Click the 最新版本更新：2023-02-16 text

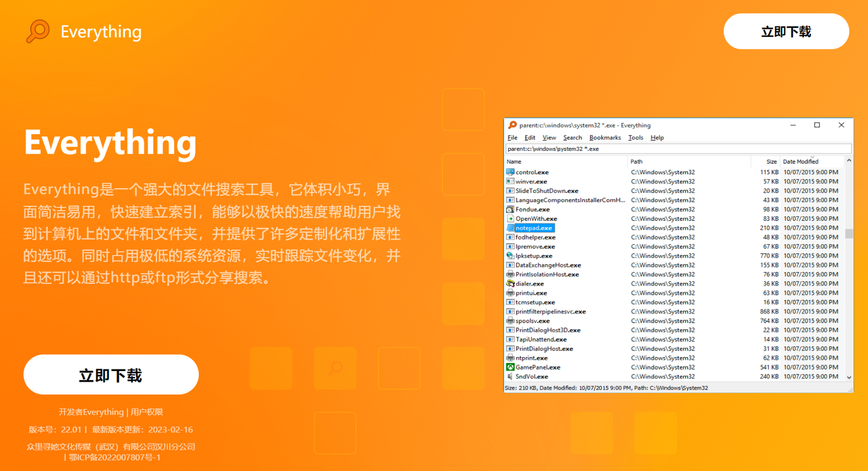(x=142, y=429)
